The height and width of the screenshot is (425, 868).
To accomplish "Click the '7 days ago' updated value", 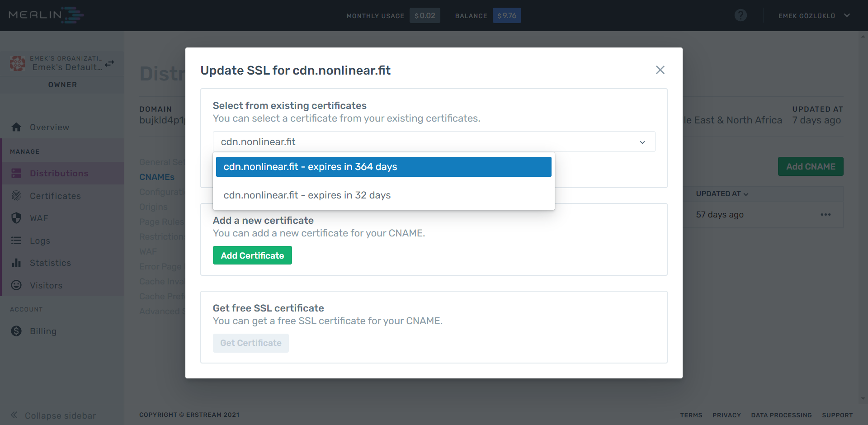I will [816, 120].
